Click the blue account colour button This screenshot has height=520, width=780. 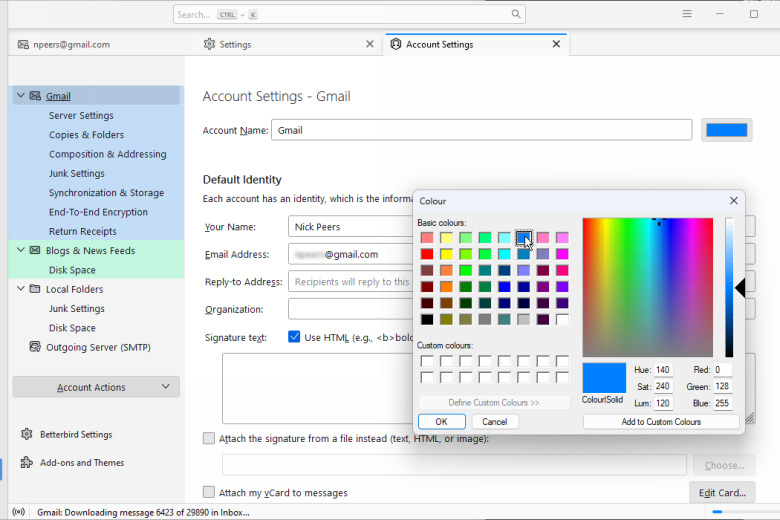click(x=727, y=130)
